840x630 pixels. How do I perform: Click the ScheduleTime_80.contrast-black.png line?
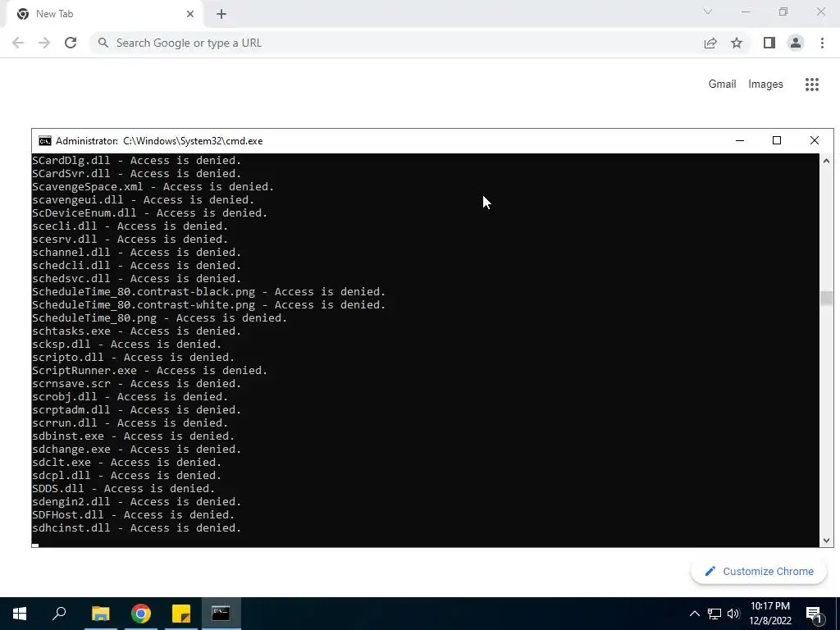click(x=209, y=292)
